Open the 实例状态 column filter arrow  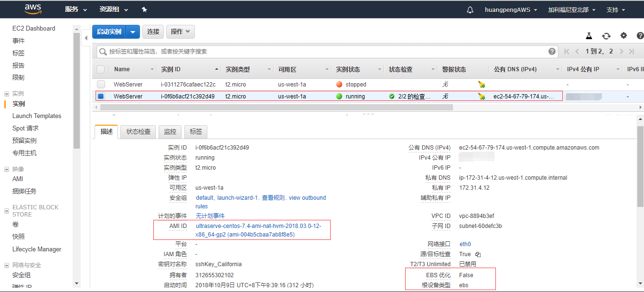[380, 70]
